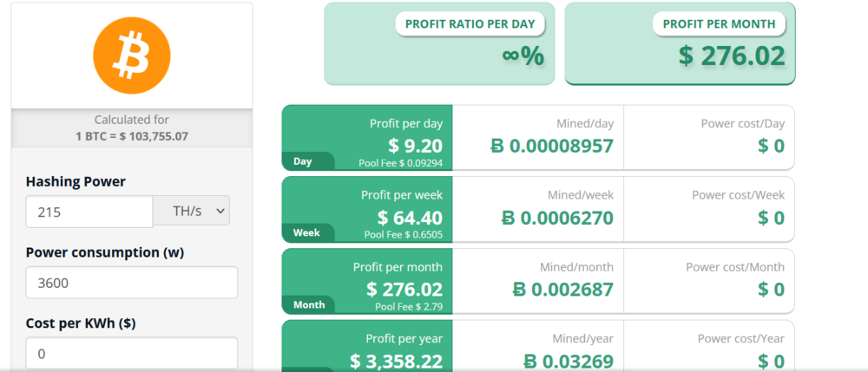Click the 1 BTC price text
The height and width of the screenshot is (372, 868).
tap(132, 136)
